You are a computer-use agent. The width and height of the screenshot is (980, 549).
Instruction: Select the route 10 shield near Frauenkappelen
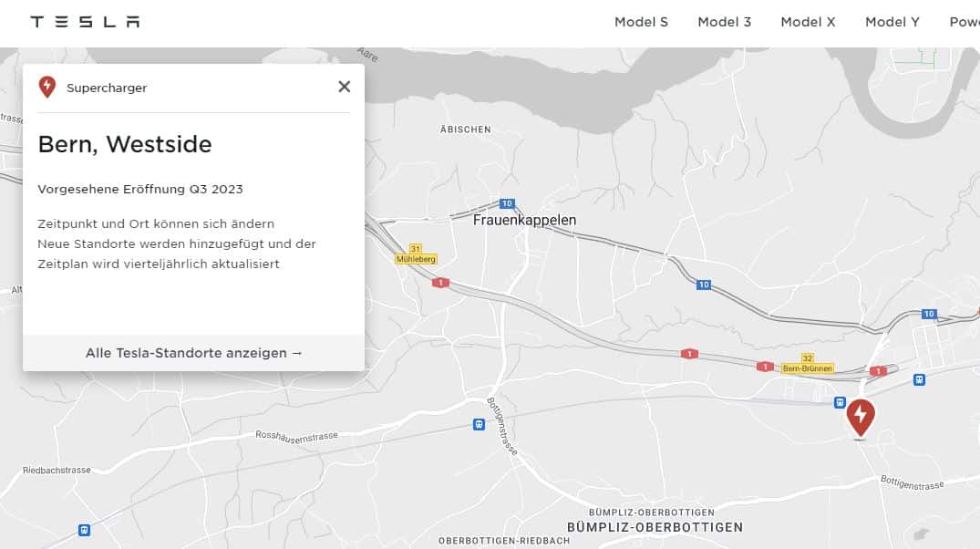tap(507, 203)
